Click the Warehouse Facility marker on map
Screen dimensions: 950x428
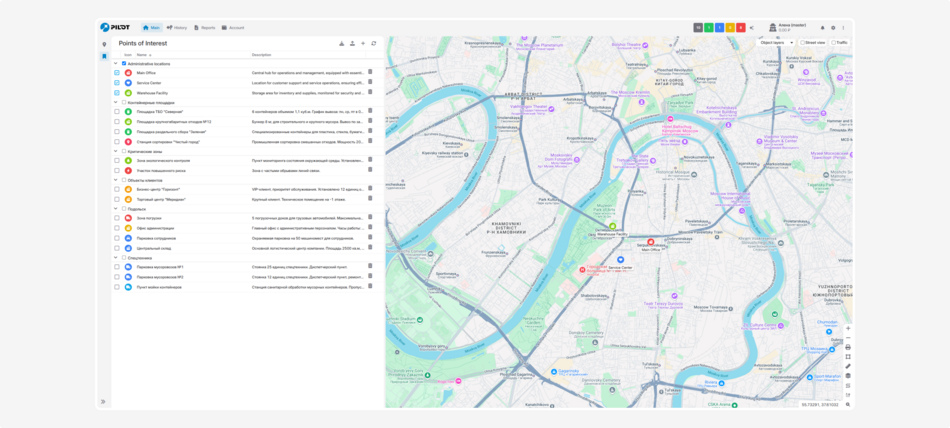pos(612,227)
